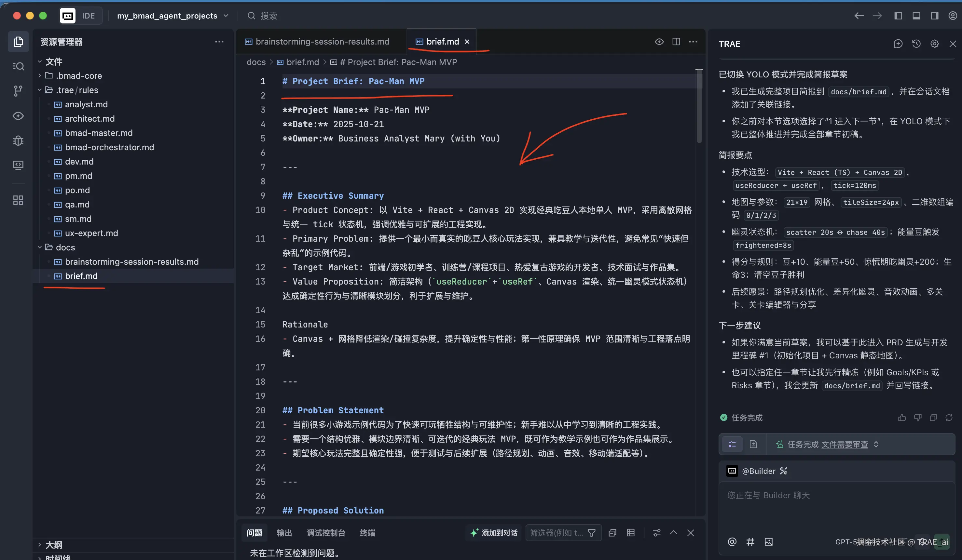Open the Extensions grid icon in sidebar
The image size is (962, 560).
point(18,200)
